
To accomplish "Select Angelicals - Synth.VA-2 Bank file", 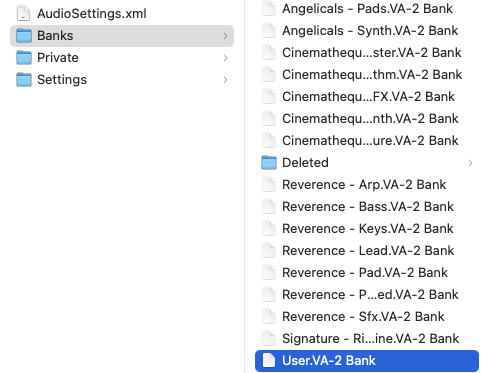I will [367, 30].
